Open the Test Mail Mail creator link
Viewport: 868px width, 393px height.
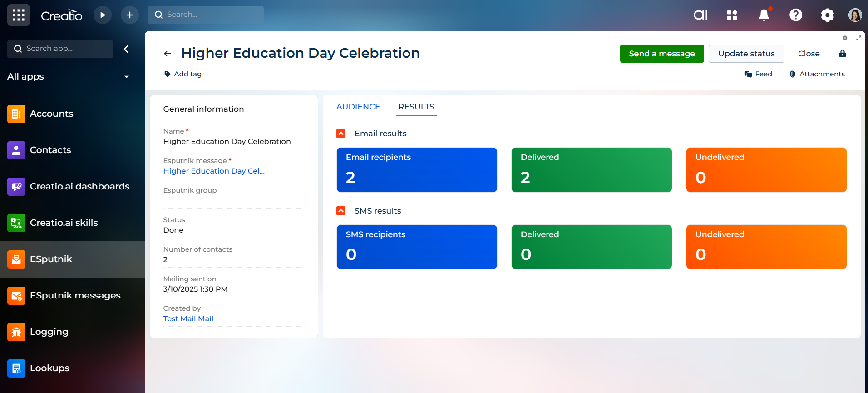[188, 318]
